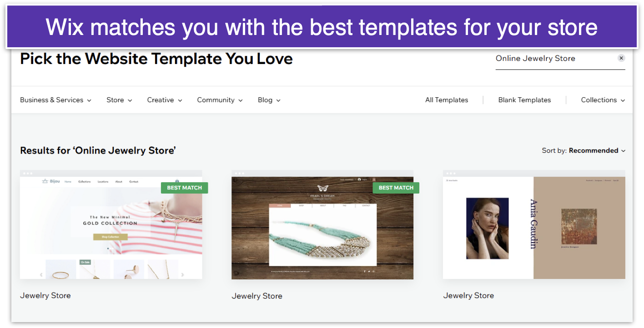Viewport: 644px width, 328px height.
Task: Expand the Collections dropdown
Action: pyautogui.click(x=603, y=100)
